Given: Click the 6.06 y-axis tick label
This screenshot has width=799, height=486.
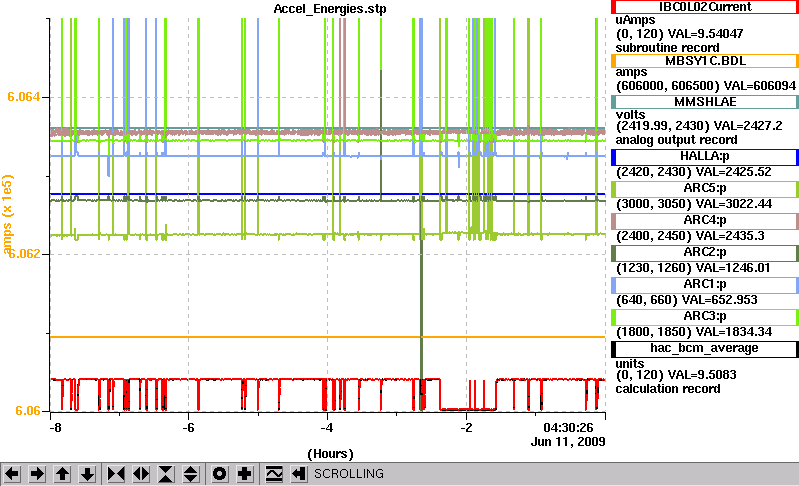Looking at the screenshot, I should coord(28,411).
